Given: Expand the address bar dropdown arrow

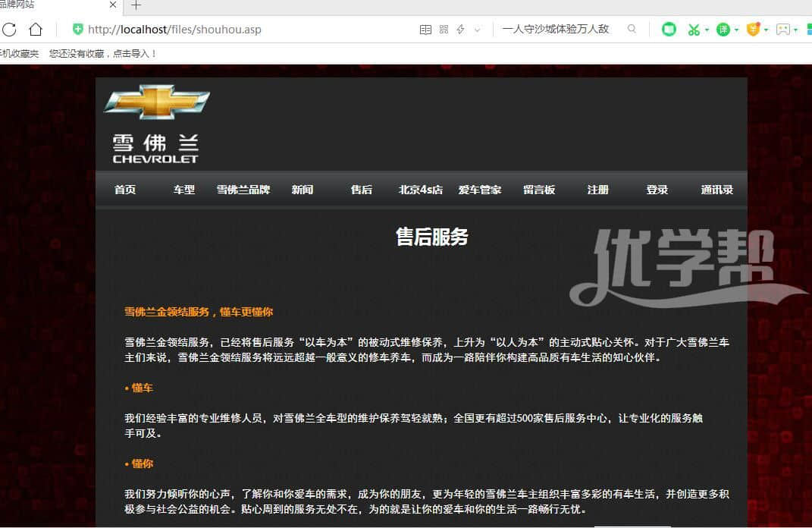Looking at the screenshot, I should [477, 30].
